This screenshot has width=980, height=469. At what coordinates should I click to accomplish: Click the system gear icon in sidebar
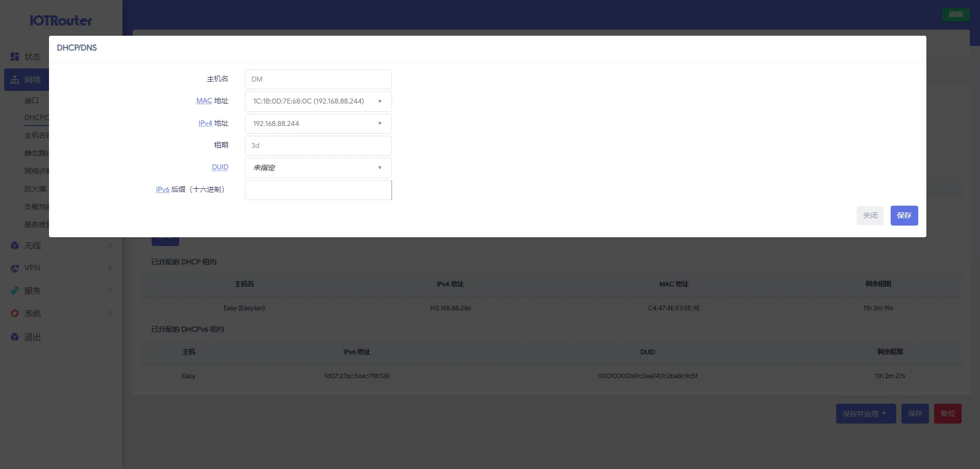[x=15, y=314]
